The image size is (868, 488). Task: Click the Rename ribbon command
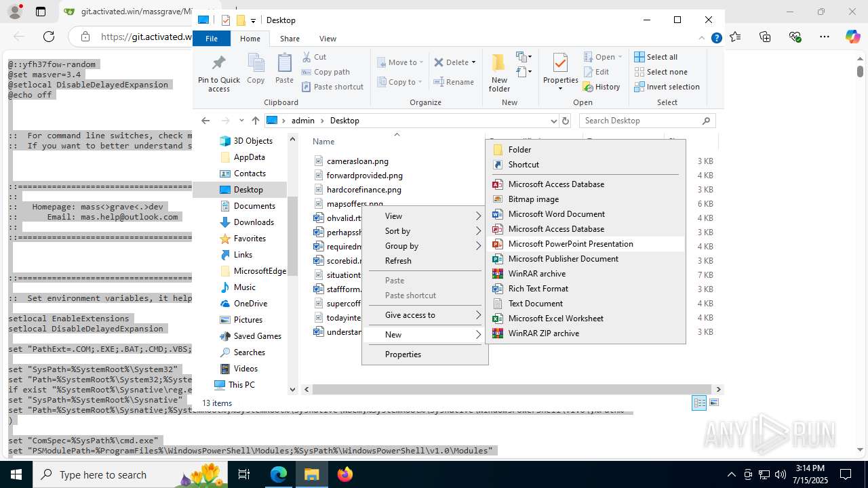click(454, 82)
